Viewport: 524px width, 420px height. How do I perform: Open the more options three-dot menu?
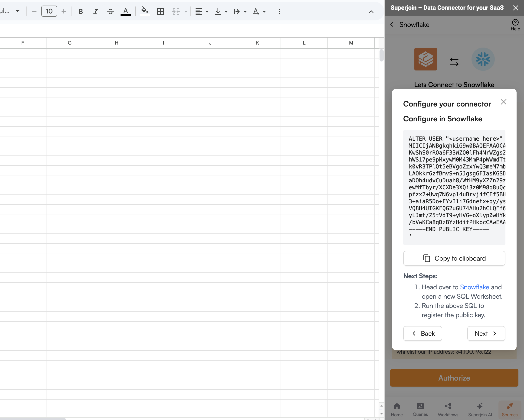click(279, 11)
